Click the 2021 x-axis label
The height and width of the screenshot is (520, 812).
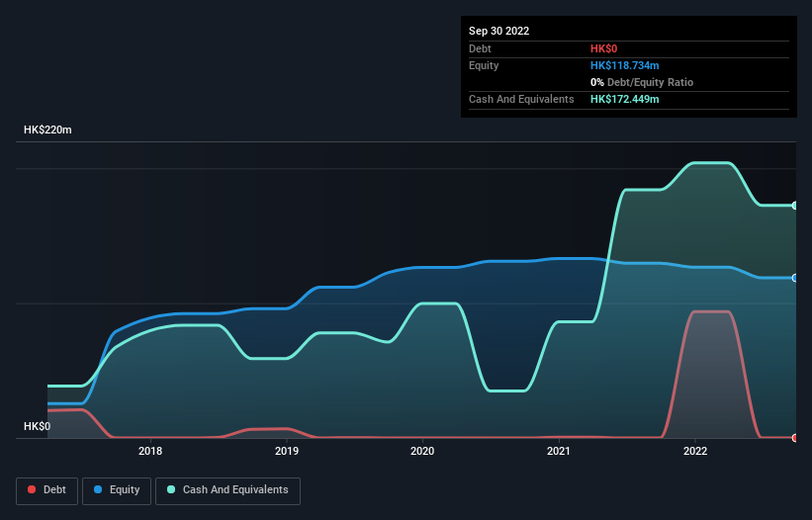(559, 451)
